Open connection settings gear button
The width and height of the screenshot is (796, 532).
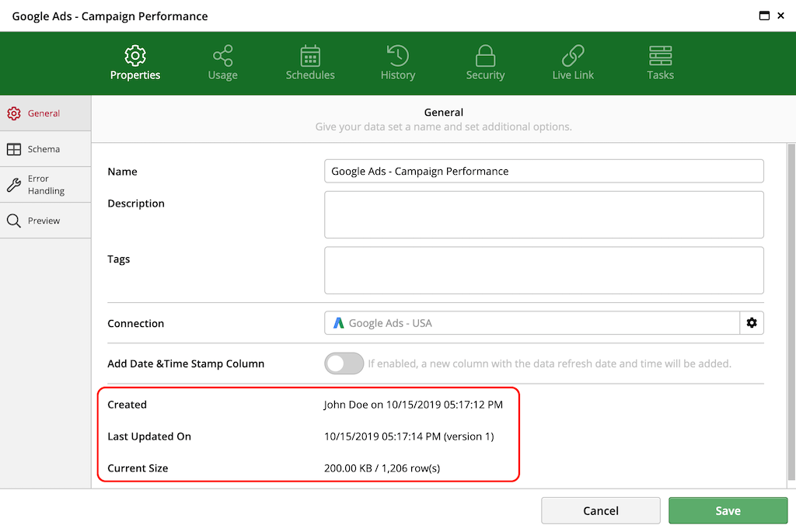752,323
